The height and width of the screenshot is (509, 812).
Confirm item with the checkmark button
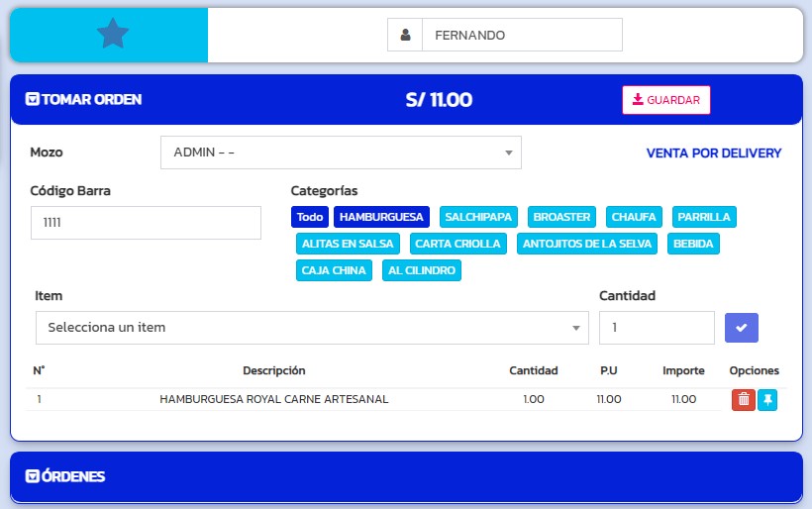click(742, 328)
